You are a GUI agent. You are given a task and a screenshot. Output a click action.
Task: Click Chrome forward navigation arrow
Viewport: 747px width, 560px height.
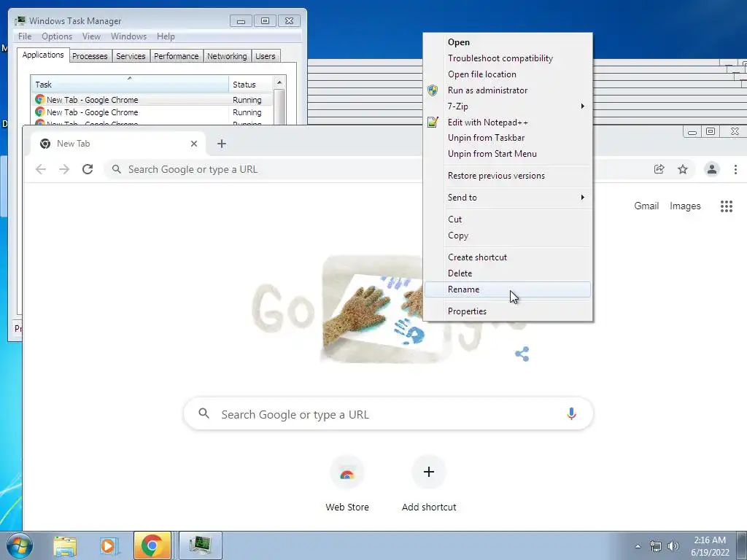(x=64, y=169)
